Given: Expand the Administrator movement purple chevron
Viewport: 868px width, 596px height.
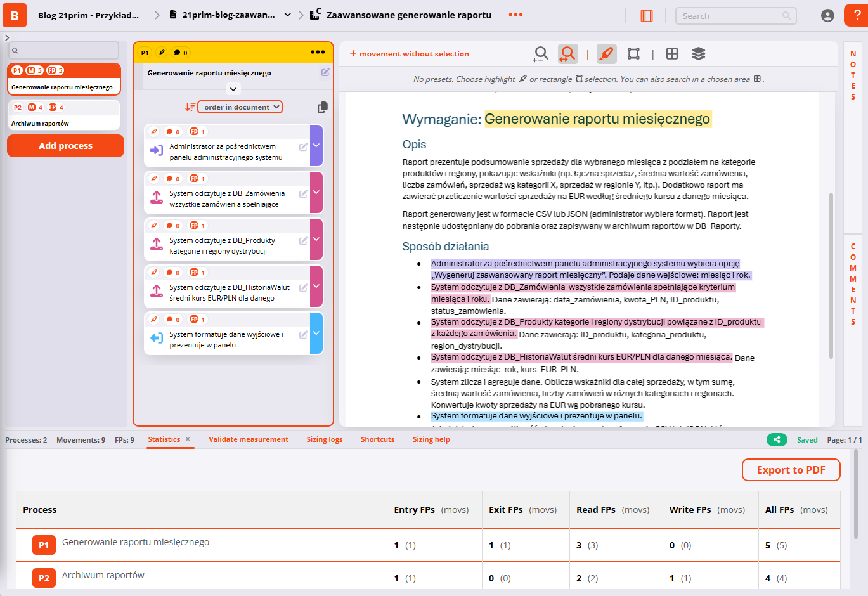Looking at the screenshot, I should click(x=316, y=146).
